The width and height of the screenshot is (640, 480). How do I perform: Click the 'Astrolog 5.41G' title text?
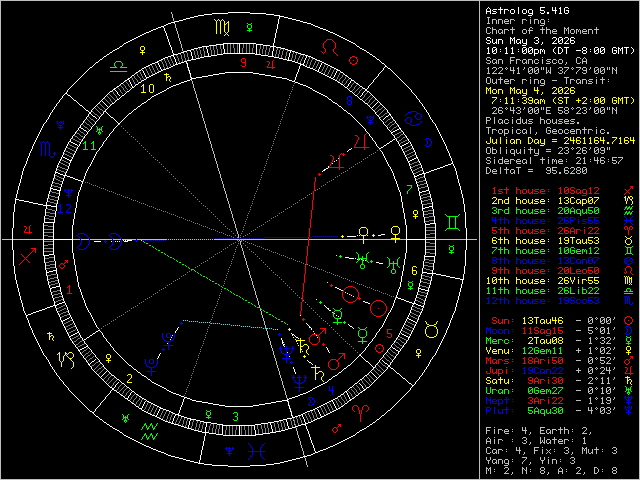point(527,11)
